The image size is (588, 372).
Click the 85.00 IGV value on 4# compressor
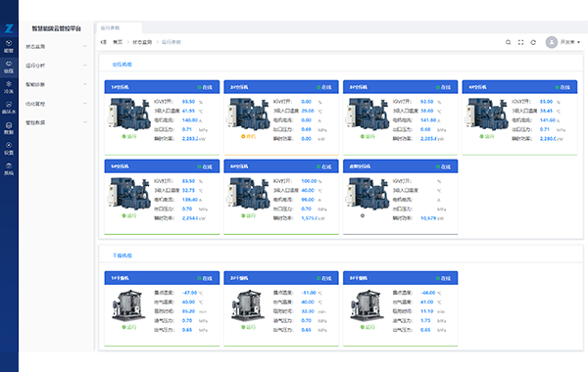tap(546, 102)
